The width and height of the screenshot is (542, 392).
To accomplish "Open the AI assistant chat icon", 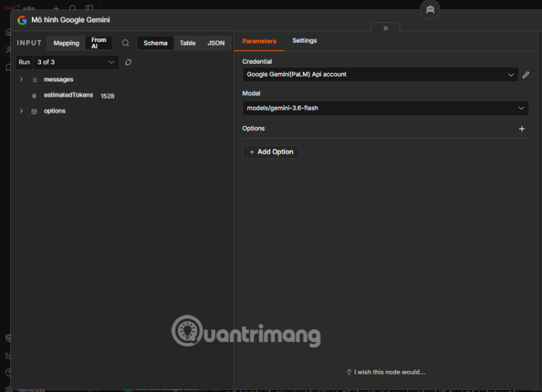I will tap(430, 9).
